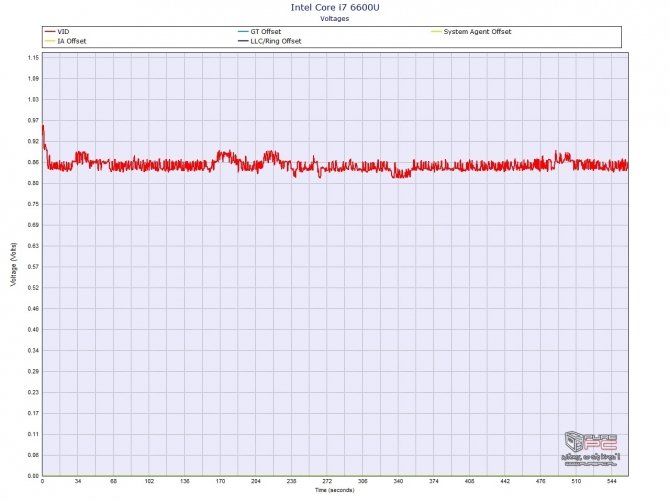This screenshot has height=502, width=670.
Task: Click the Voltages subtitle
Action: (335, 18)
